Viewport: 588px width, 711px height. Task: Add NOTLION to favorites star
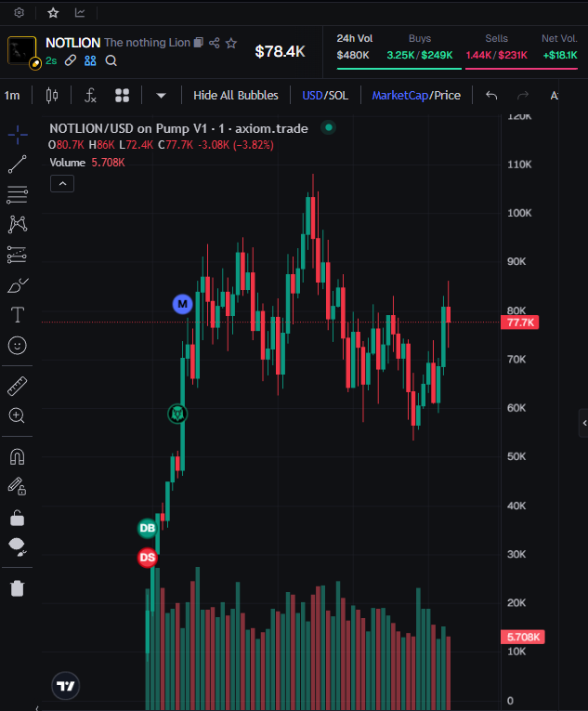click(x=231, y=43)
